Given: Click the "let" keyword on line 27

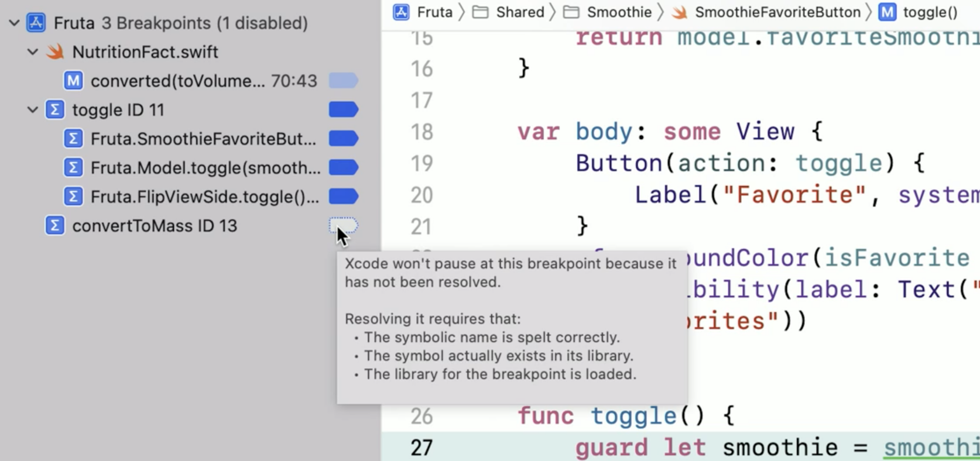Looking at the screenshot, I should [685, 448].
